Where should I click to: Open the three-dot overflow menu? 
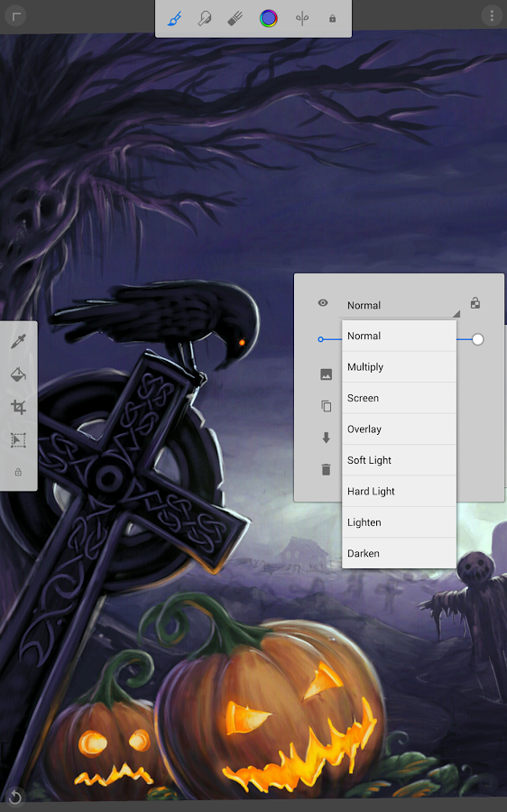tap(492, 16)
